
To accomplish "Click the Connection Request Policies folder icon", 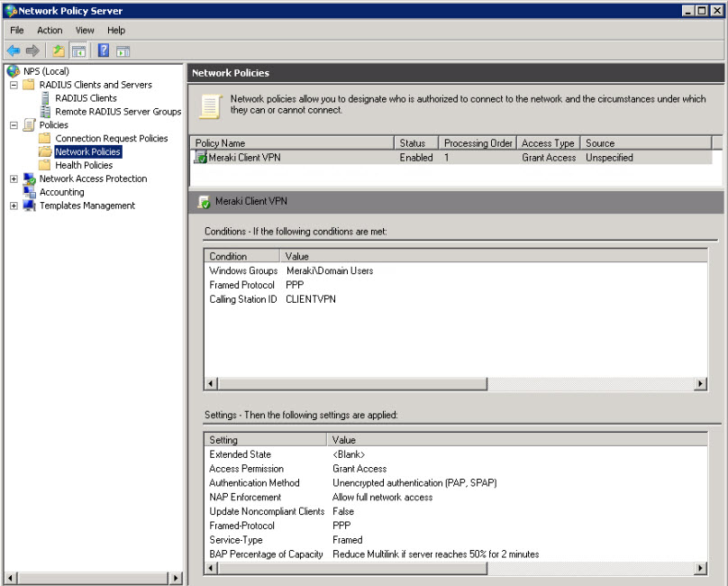I will pos(44,138).
